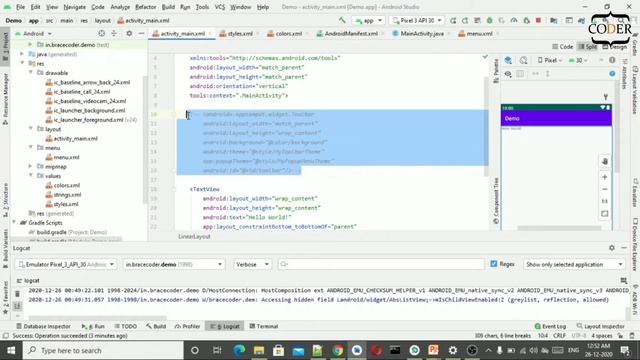Open the TODO tool window
The width and height of the screenshot is (640, 360).
(125, 326)
